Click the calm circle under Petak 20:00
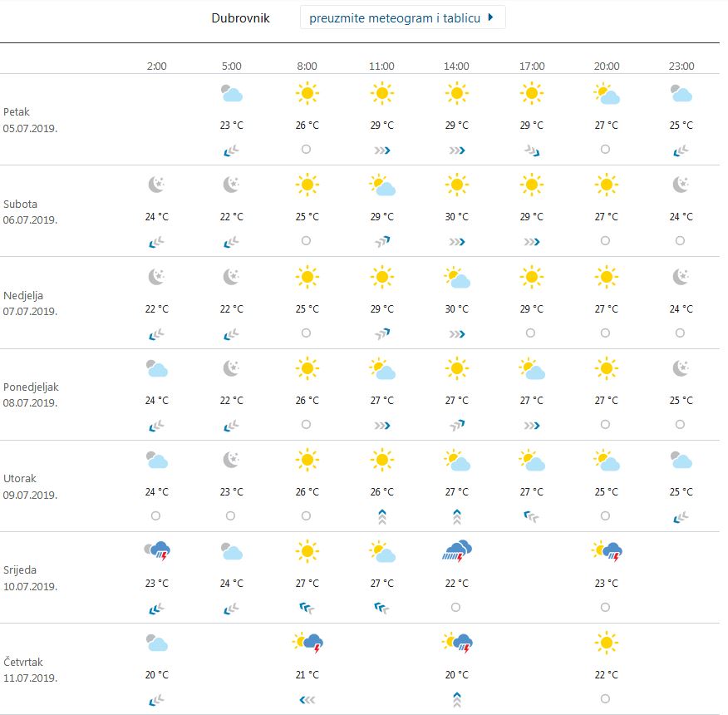728x715 pixels. [x=606, y=150]
